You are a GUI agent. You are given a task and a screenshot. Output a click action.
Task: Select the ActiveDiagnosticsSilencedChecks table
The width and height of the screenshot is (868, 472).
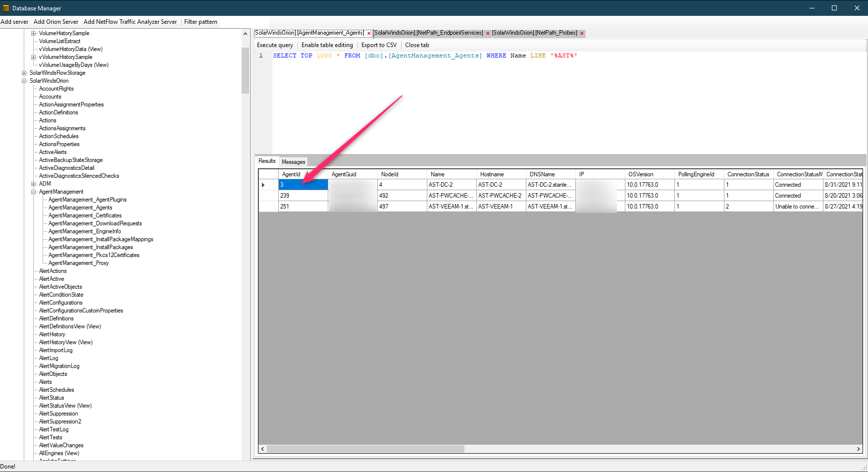point(79,176)
